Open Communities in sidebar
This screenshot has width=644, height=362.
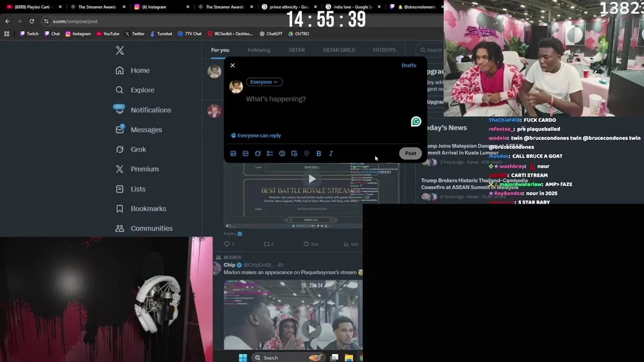(x=144, y=228)
